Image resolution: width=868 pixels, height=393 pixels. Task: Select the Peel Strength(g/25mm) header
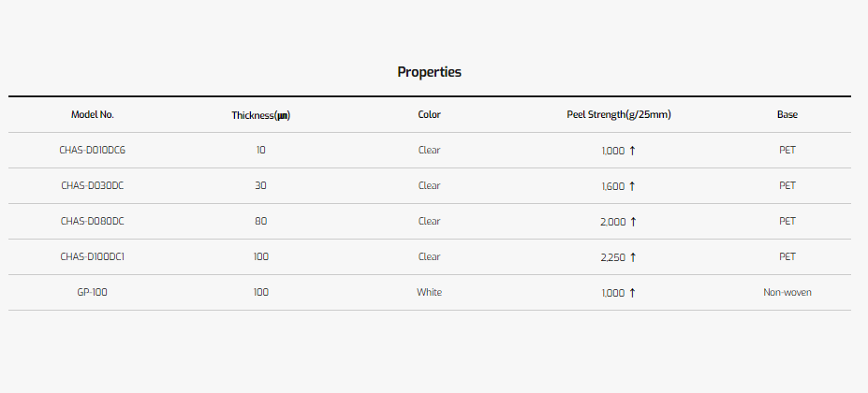click(618, 114)
